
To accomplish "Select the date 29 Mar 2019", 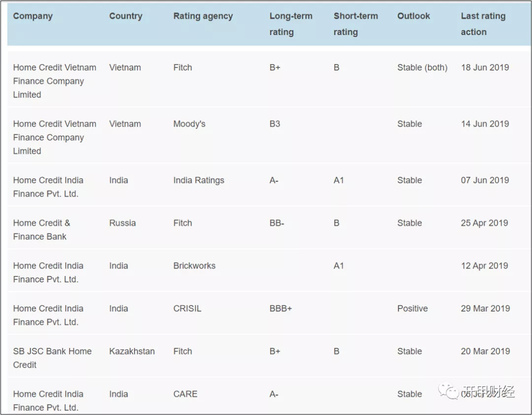I will [x=485, y=309].
